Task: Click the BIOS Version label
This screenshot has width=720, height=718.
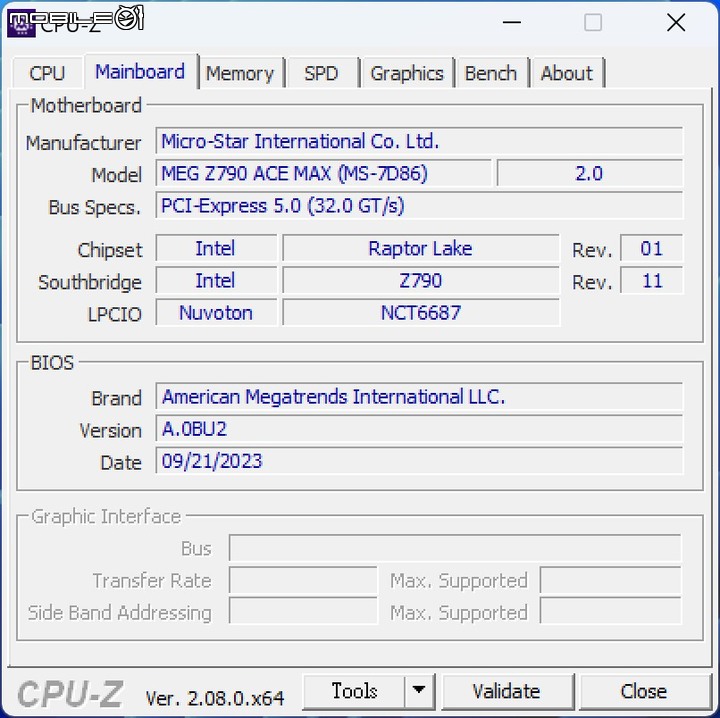Action: pyautogui.click(x=110, y=431)
